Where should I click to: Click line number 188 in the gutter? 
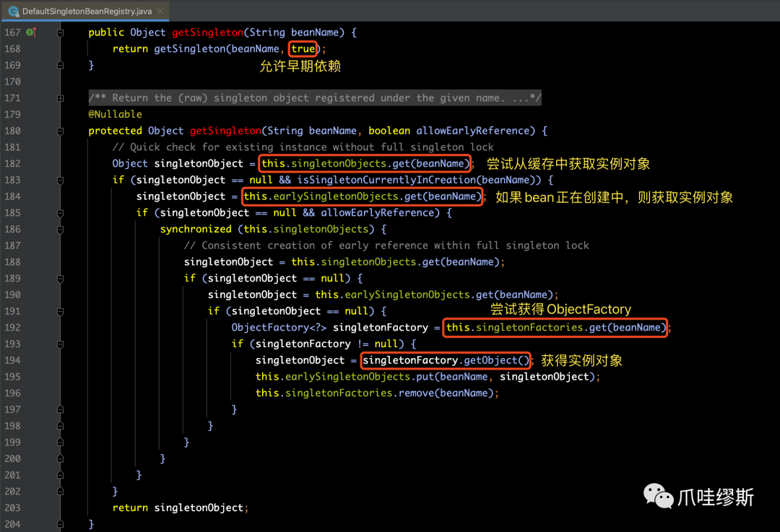pyautogui.click(x=12, y=262)
